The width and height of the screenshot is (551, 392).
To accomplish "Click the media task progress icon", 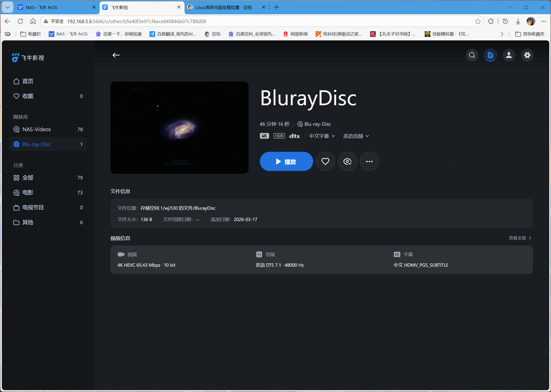I will [x=490, y=55].
